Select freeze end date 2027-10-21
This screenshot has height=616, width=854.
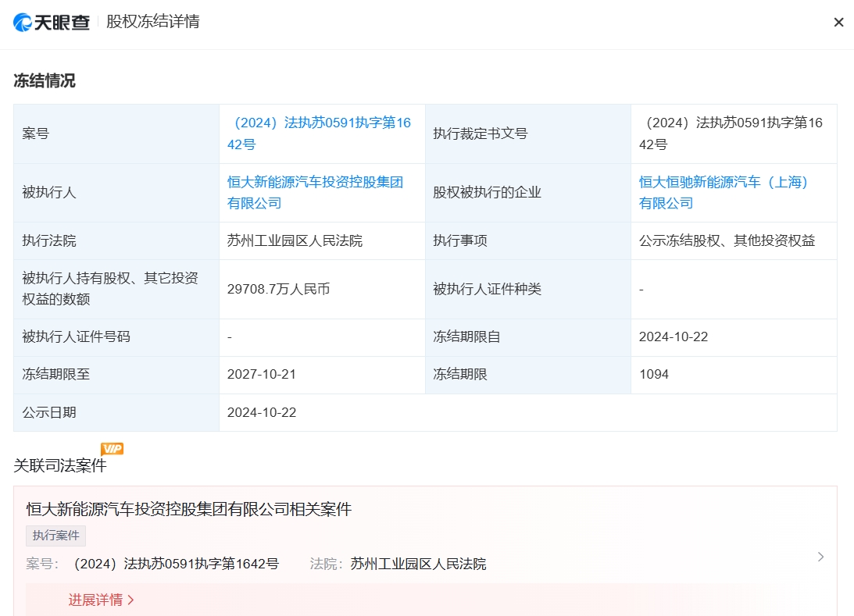click(262, 375)
